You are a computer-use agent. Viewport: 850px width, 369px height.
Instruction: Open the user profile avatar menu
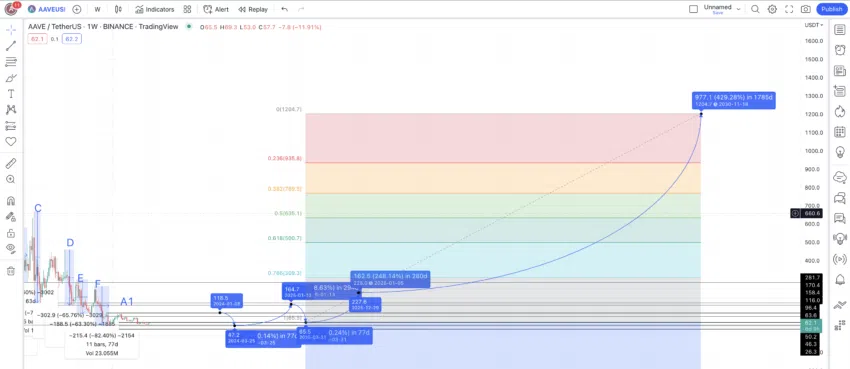pos(12,9)
